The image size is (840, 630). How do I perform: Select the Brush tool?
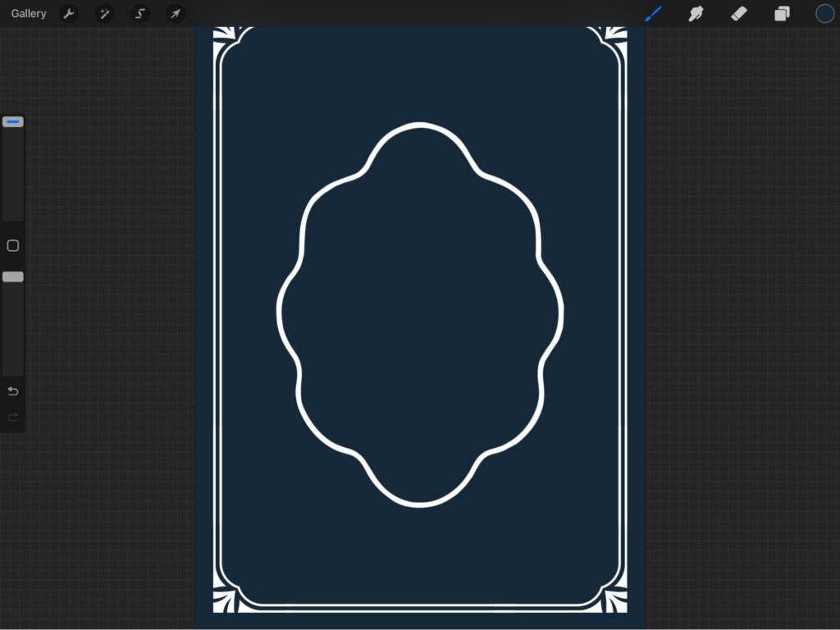(x=653, y=14)
